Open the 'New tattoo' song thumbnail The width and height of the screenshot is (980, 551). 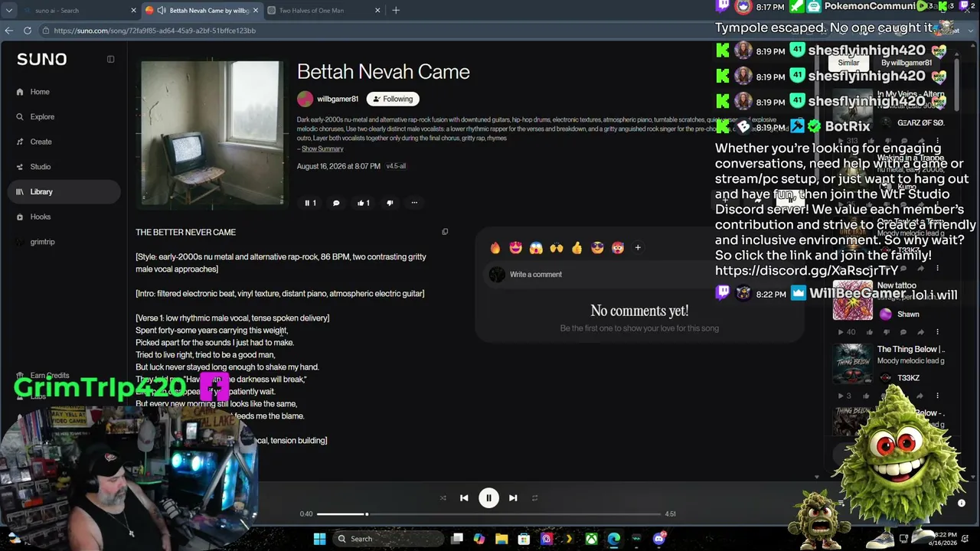tap(852, 301)
